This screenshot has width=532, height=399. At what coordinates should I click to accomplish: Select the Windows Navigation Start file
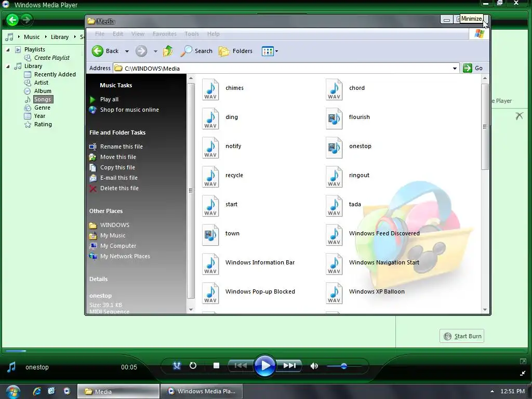(373, 264)
